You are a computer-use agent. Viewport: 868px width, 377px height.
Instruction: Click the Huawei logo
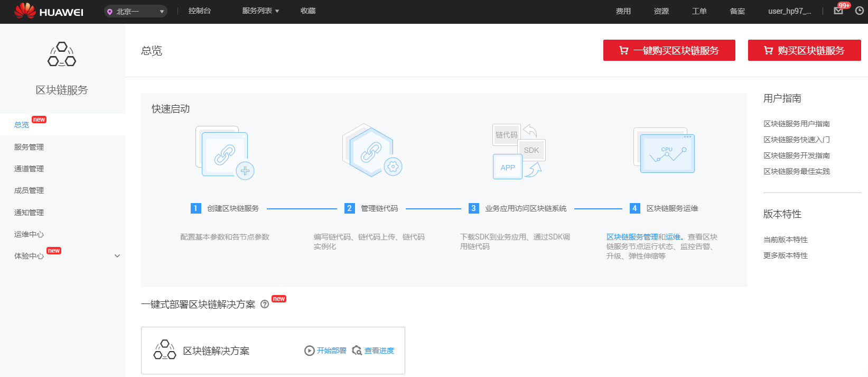pyautogui.click(x=49, y=11)
